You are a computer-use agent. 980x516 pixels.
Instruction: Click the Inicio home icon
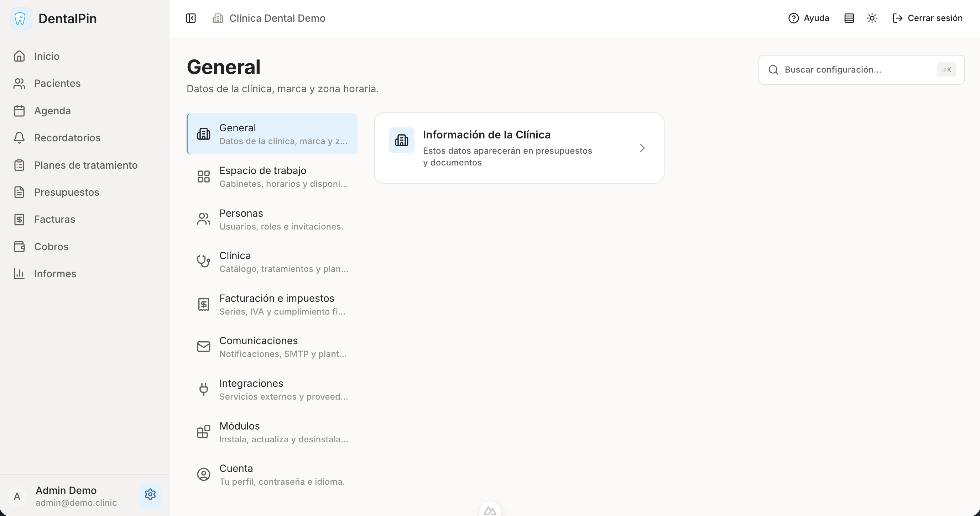point(19,56)
